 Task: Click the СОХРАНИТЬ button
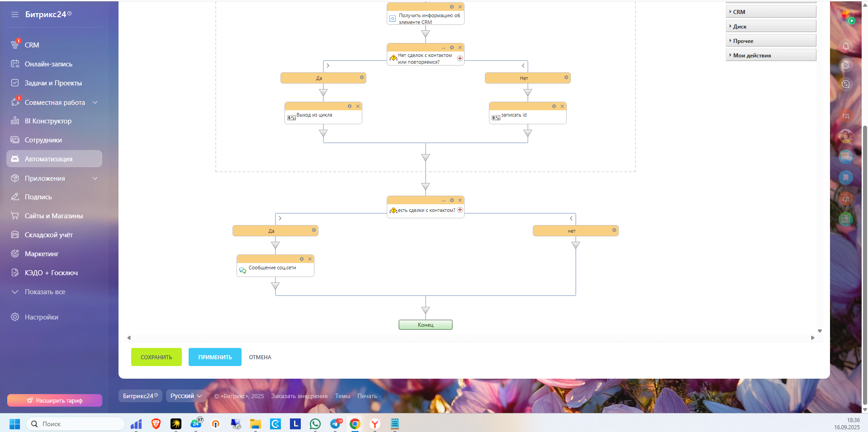click(x=156, y=357)
